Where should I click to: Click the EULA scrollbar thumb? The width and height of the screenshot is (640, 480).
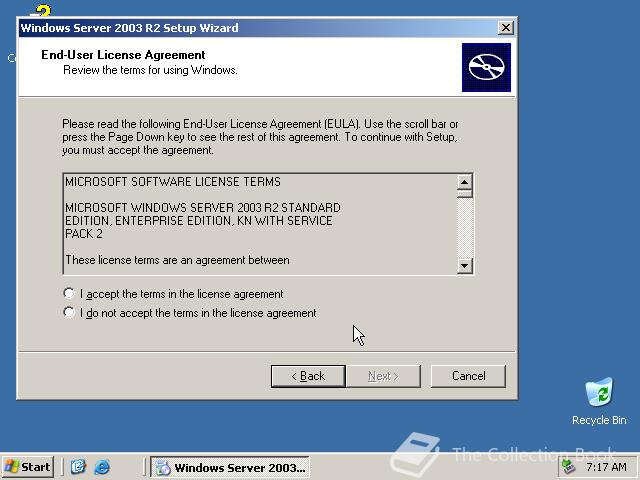pos(464,194)
